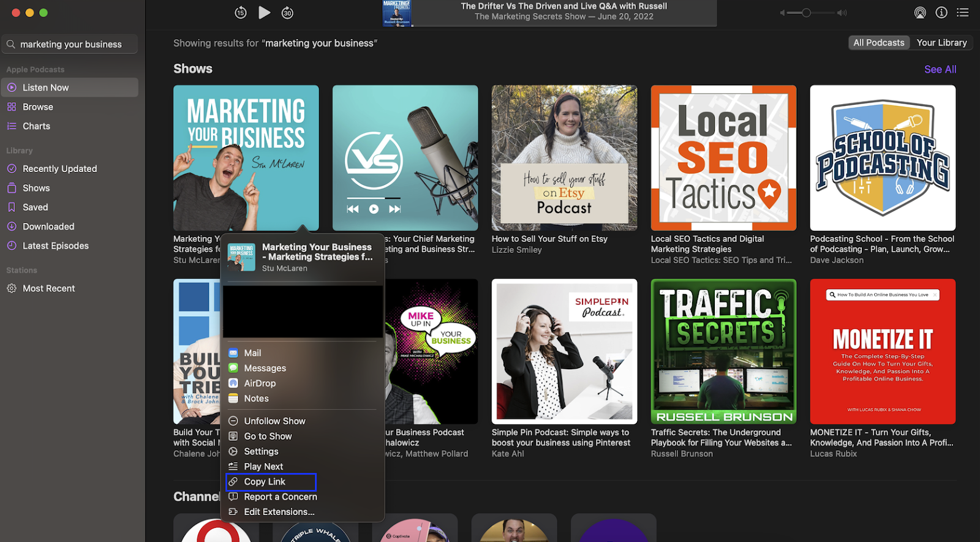The image size is (980, 542).
Task: Open Marketing Your Business show artwork
Action: tap(246, 158)
